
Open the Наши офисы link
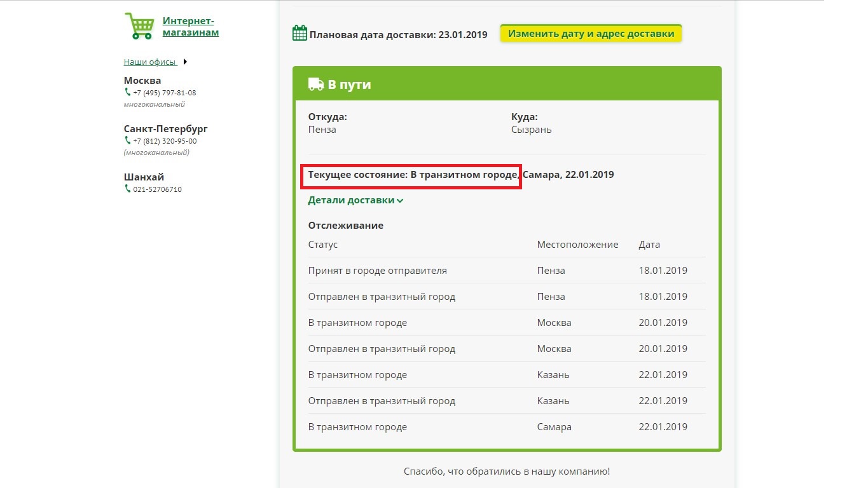coord(150,62)
